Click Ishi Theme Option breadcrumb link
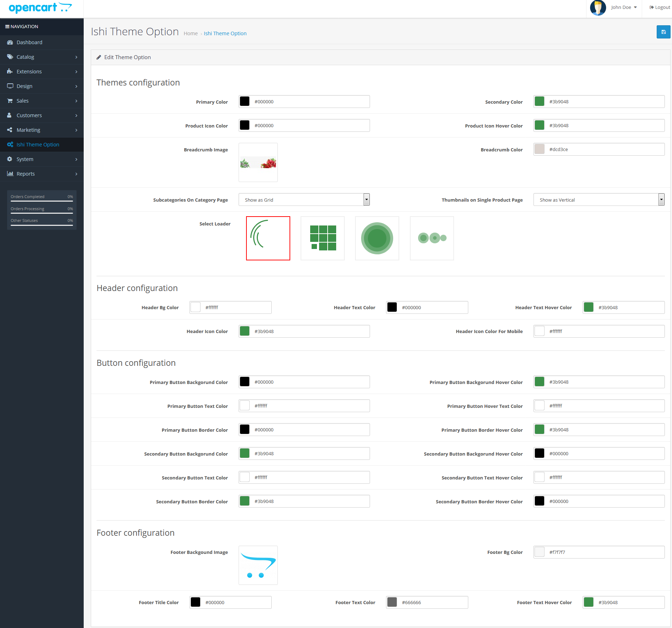 pyautogui.click(x=225, y=33)
